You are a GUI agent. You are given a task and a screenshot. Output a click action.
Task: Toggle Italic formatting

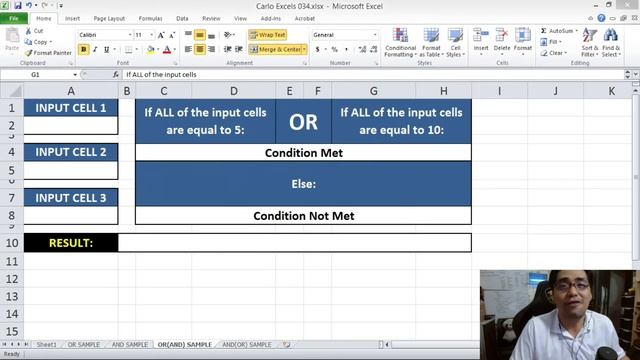point(95,49)
